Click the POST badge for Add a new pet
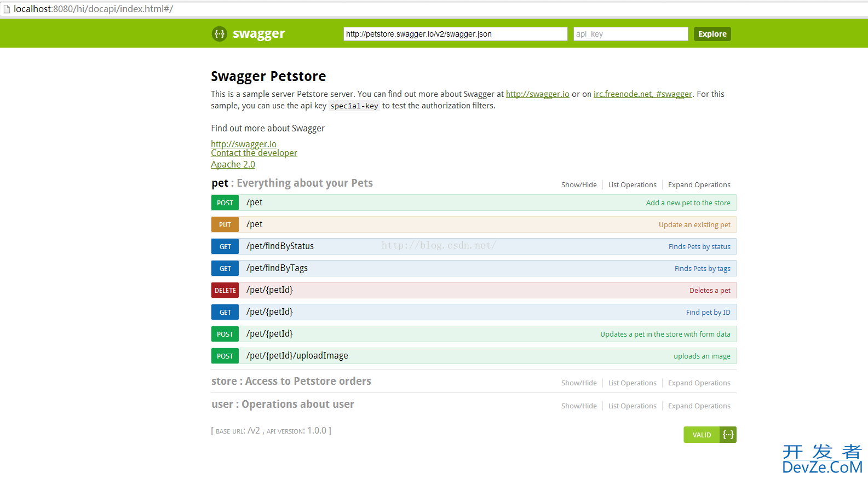This screenshot has width=868, height=479. pyautogui.click(x=225, y=203)
